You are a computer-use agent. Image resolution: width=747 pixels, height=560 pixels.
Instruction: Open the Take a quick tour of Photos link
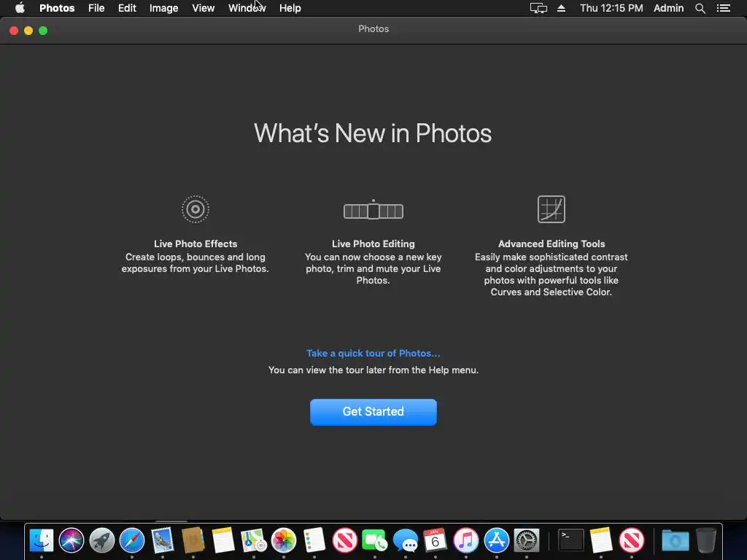coord(373,354)
